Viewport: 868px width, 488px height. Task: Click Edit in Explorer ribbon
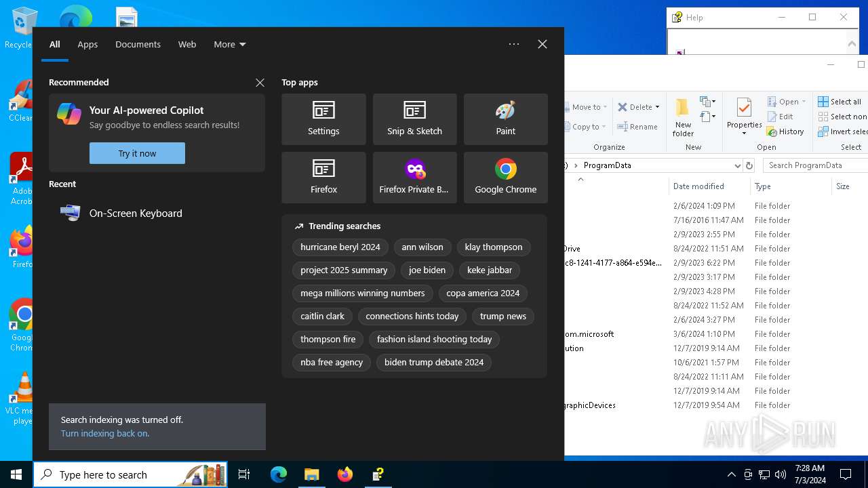(780, 117)
